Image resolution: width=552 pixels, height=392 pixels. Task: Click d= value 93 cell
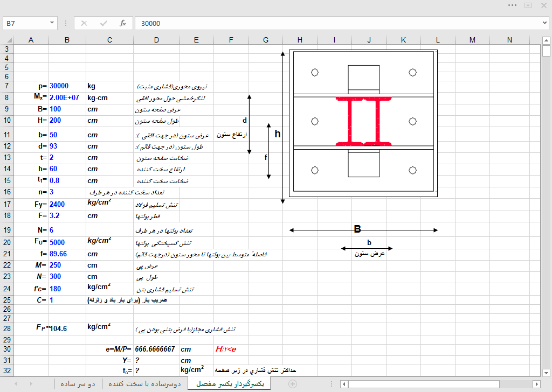tap(67, 146)
